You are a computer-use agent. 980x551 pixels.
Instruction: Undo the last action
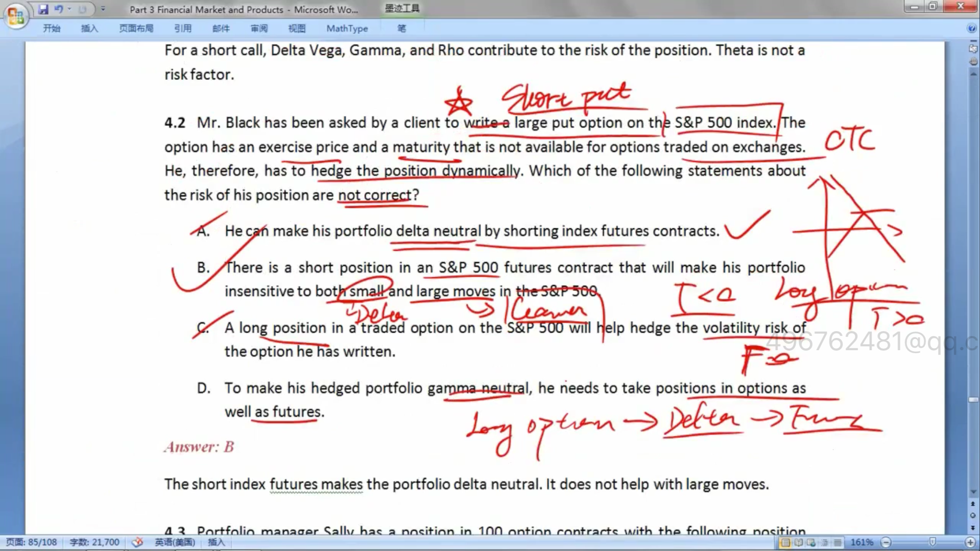59,9
